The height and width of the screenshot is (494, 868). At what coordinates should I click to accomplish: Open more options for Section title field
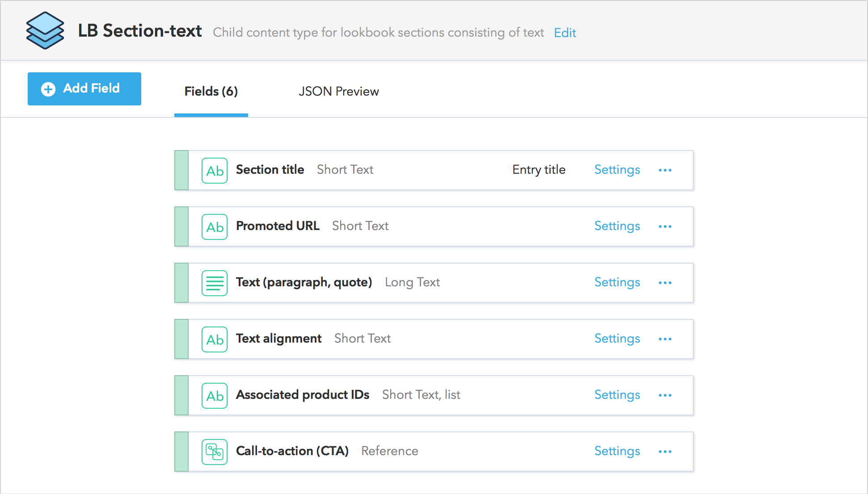coord(665,170)
